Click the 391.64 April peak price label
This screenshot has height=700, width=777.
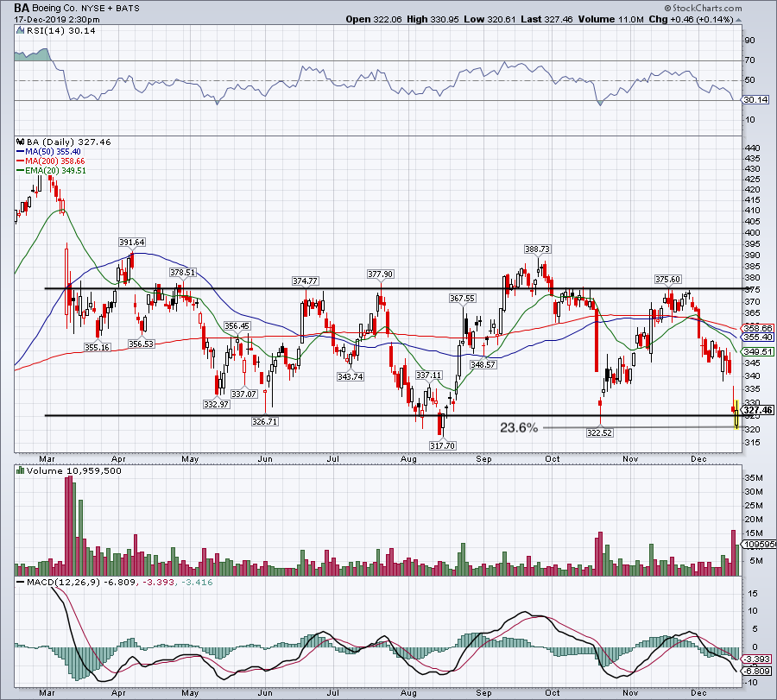132,243
